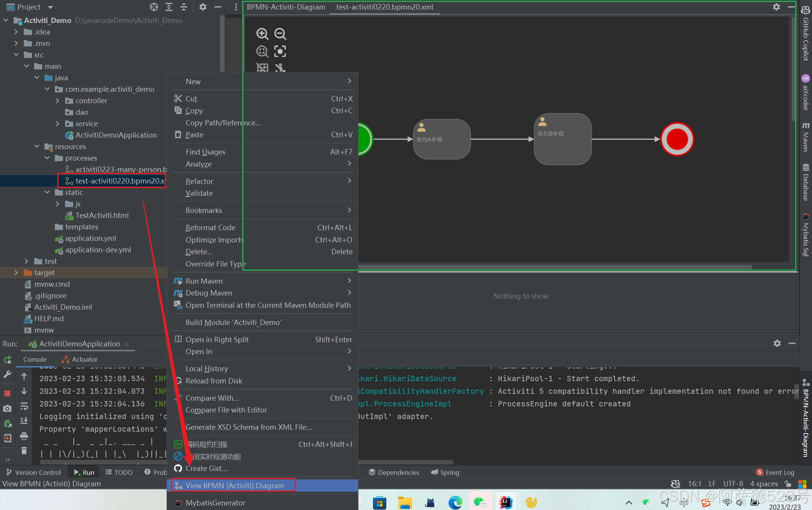The width and height of the screenshot is (812, 510).
Task: Click the soft-wrap icon in Run console
Action: (24, 406)
